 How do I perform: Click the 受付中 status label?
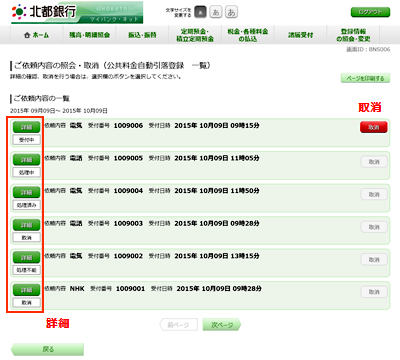[x=27, y=140]
